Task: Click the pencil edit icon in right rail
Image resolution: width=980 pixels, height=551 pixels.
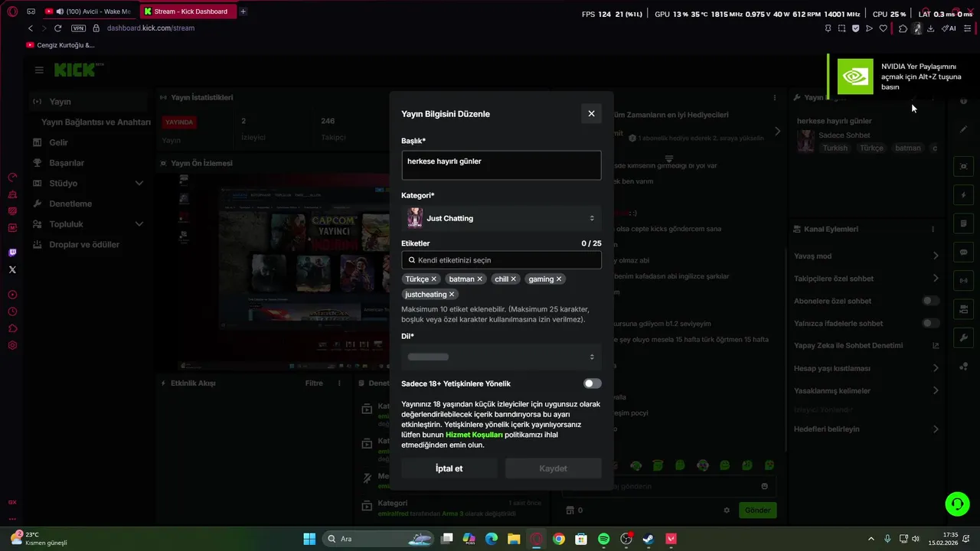Action: (964, 129)
